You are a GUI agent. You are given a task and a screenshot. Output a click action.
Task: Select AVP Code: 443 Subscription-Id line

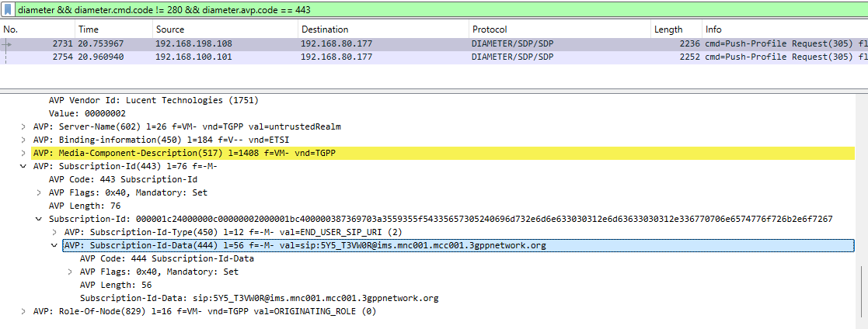(123, 180)
